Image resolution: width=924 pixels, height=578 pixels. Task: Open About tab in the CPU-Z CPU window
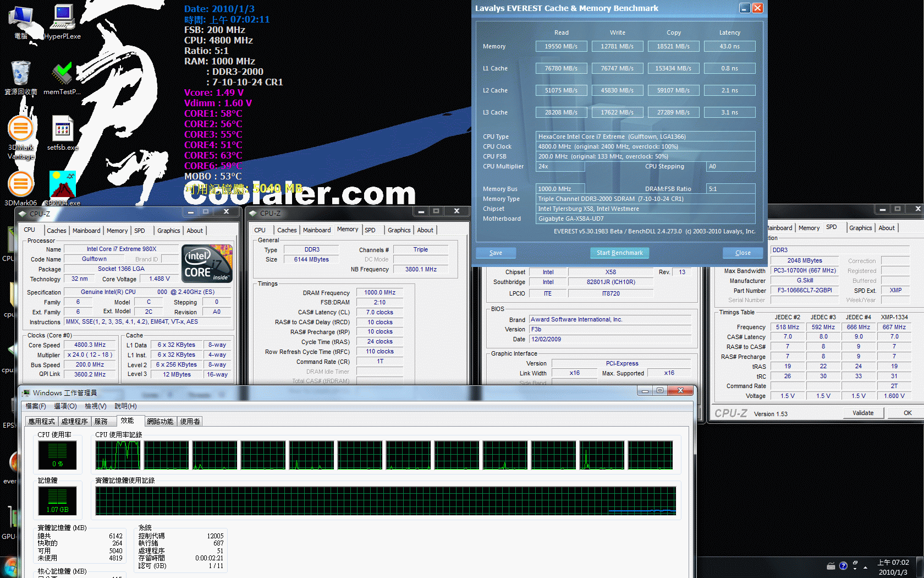point(195,231)
